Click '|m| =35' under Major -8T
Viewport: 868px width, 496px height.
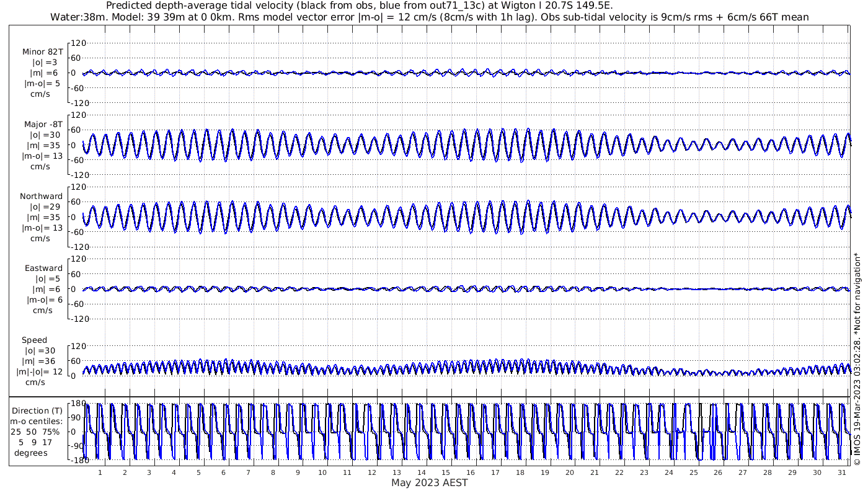(45, 145)
